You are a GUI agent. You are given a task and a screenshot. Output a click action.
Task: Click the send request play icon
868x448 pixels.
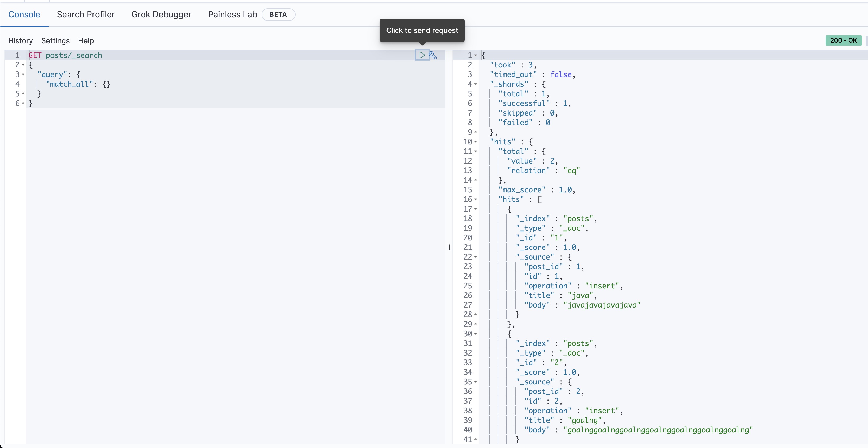422,55
